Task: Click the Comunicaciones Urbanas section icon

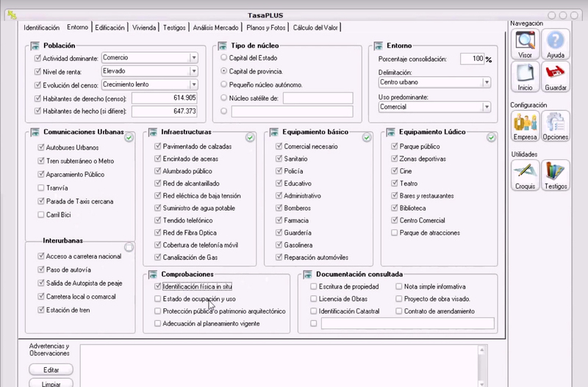Action: (35, 132)
